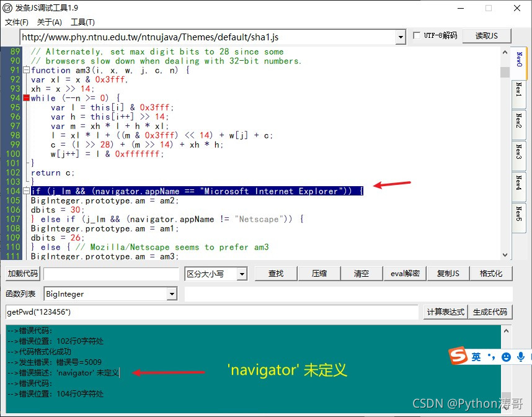Toggle the 英 input language indicator
Image resolution: width=532 pixels, height=417 pixels.
[476, 357]
